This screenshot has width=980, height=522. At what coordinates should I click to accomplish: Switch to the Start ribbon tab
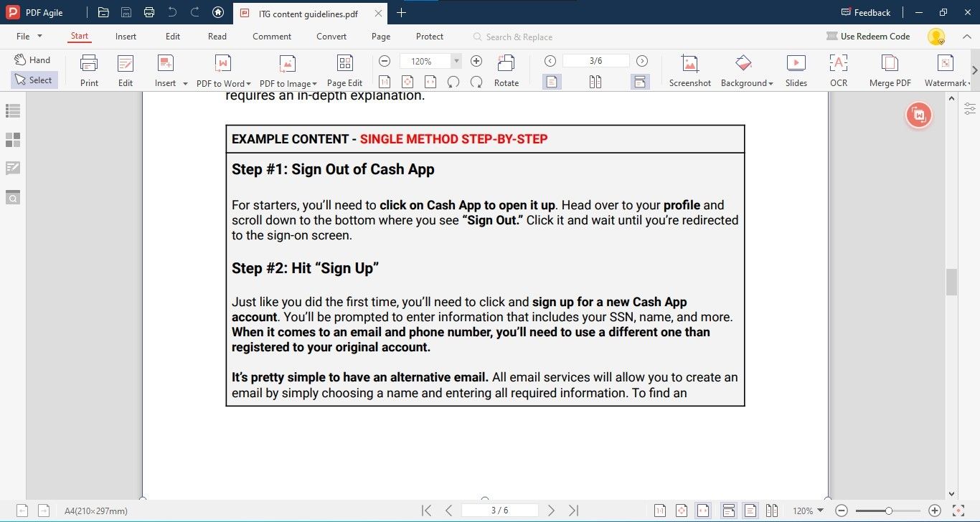[80, 37]
